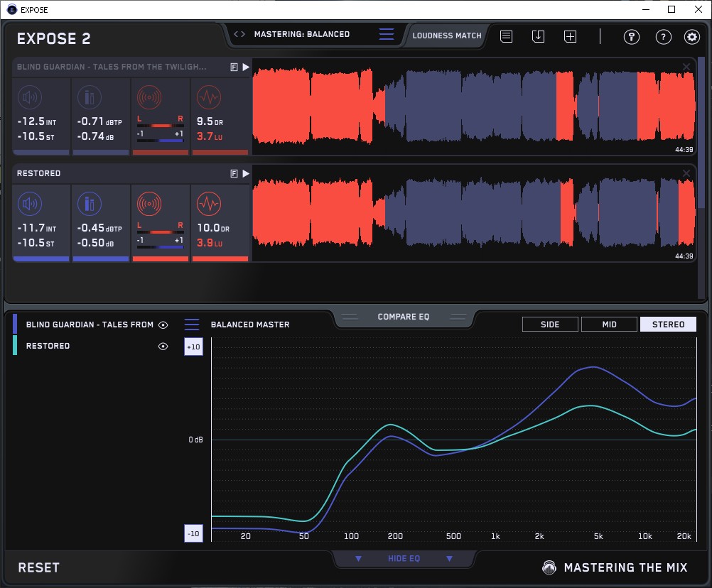This screenshot has height=588, width=712.
Task: Toggle eye visibility for Blind Guardian EQ curve
Action: [163, 325]
